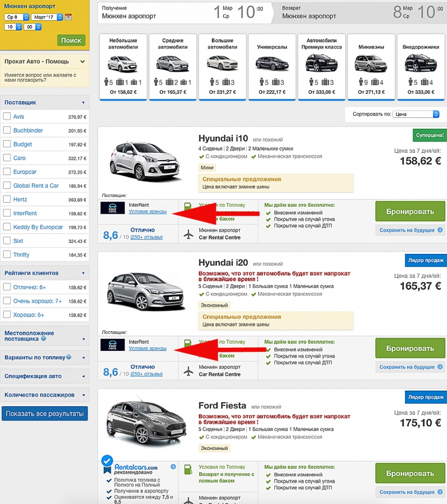The height and width of the screenshot is (504, 447).
Task: Click Условия по Топливу on Ford Fiesta card
Action: 221,467
